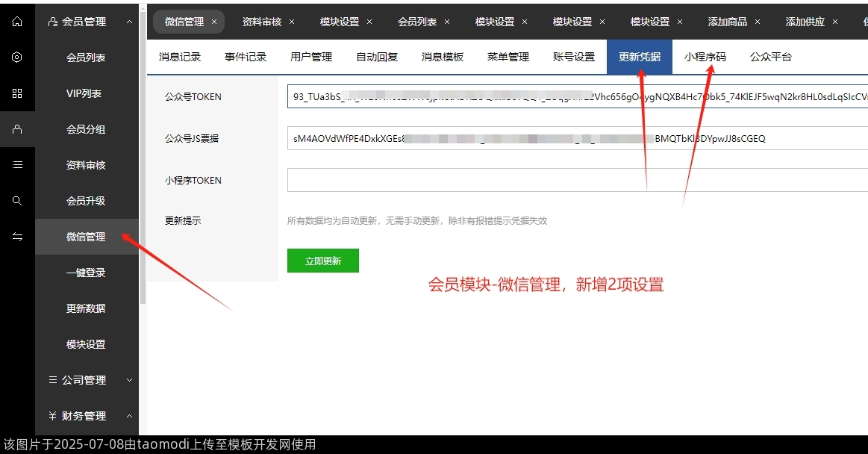Open the 公众平台 tab
This screenshot has width=868, height=454.
click(x=770, y=56)
